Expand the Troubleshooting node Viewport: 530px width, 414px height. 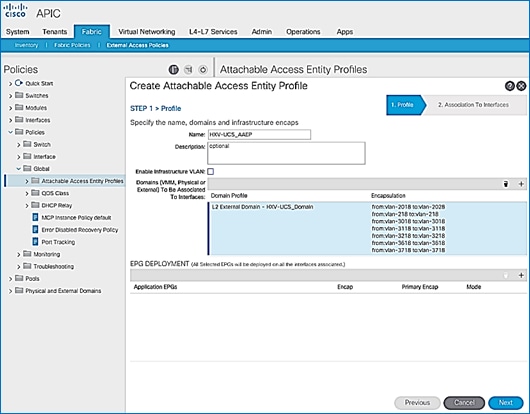pyautogui.click(x=19, y=267)
